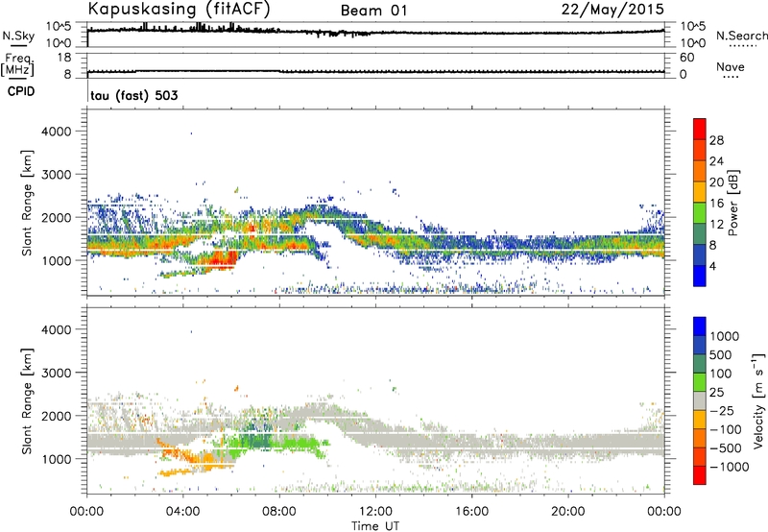The image size is (768, 532).
Task: Pick the red bottom segment of velocity colorbar
Action: coord(700,475)
